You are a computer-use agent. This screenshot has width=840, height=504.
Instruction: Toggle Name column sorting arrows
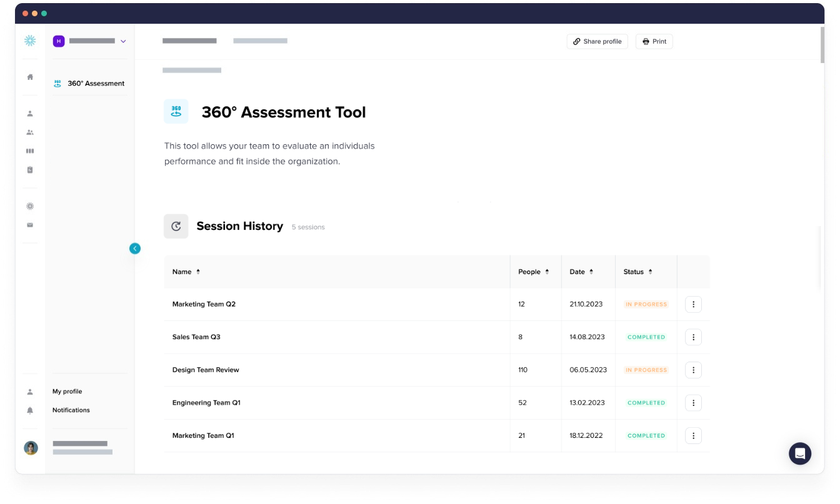(x=197, y=272)
